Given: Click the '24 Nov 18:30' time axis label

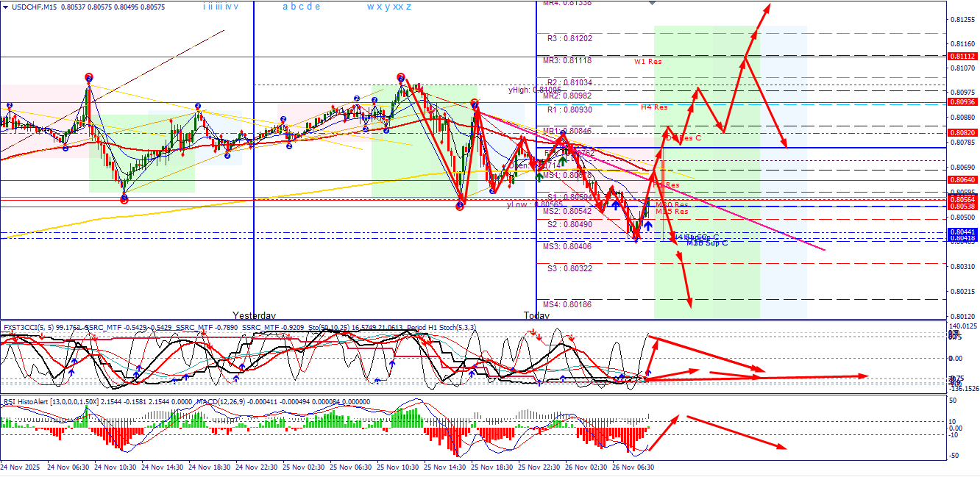Looking at the screenshot, I should (209, 467).
